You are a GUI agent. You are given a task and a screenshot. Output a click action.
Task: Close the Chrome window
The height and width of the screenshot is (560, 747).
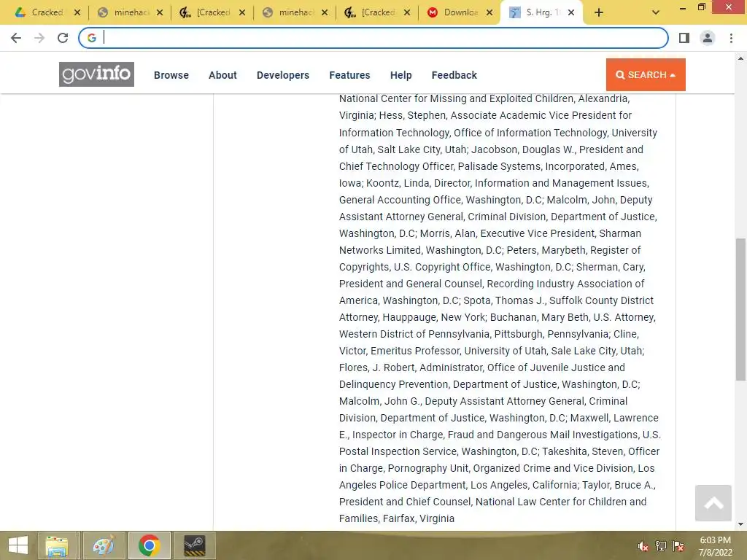[729, 7]
